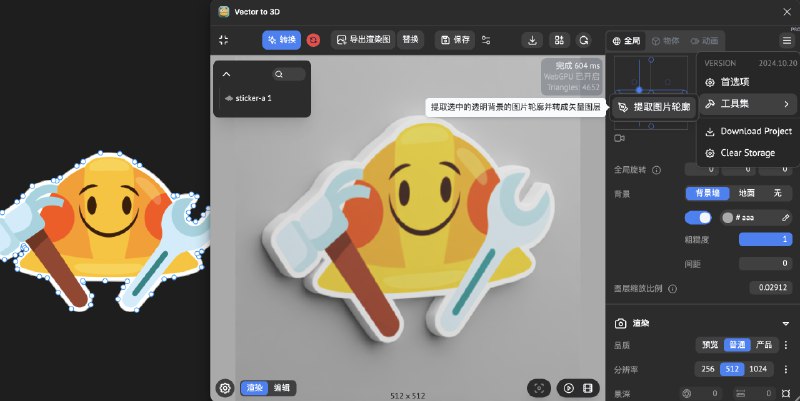The height and width of the screenshot is (401, 800).
Task: Click first 全局旋转 rotation value field
Action: [x=702, y=170]
